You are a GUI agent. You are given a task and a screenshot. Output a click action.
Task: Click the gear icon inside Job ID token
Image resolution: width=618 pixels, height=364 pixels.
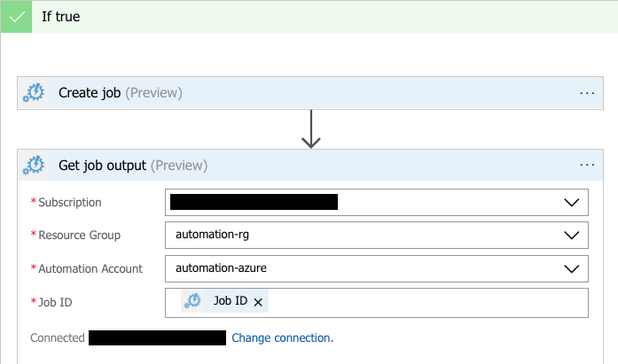192,302
